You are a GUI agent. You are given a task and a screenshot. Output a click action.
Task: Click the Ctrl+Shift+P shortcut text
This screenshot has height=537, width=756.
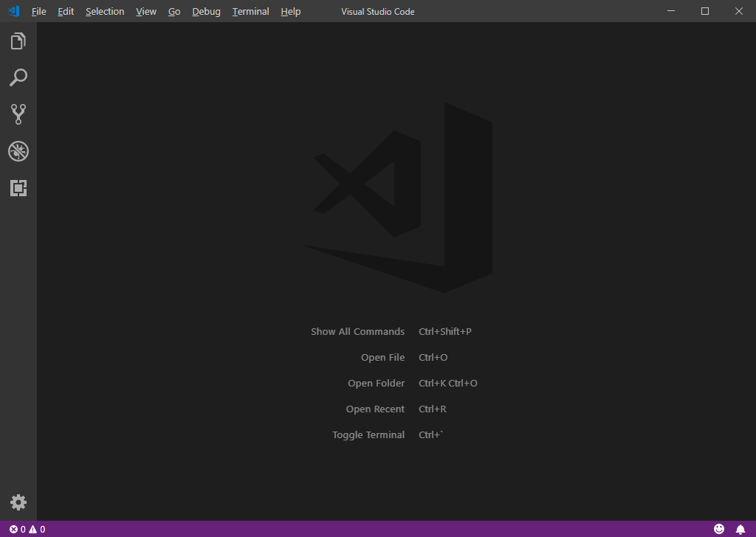[x=445, y=331]
